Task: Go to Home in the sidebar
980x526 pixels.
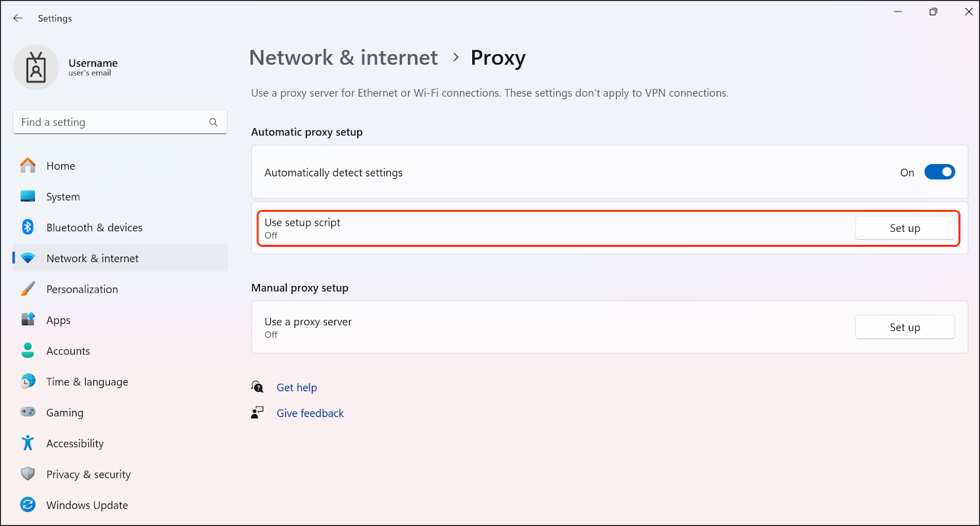Action: click(61, 166)
